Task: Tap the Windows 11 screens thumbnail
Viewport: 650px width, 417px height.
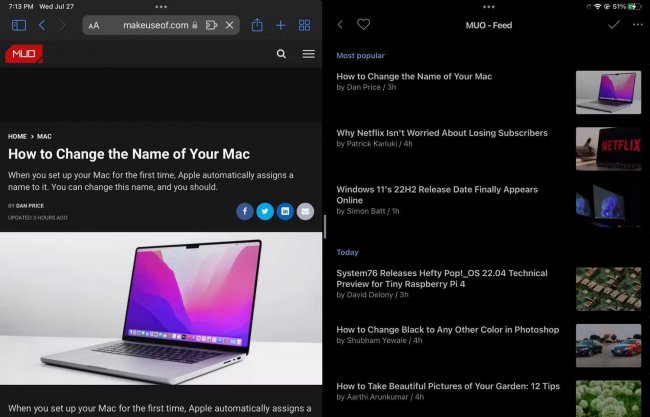Action: point(608,206)
